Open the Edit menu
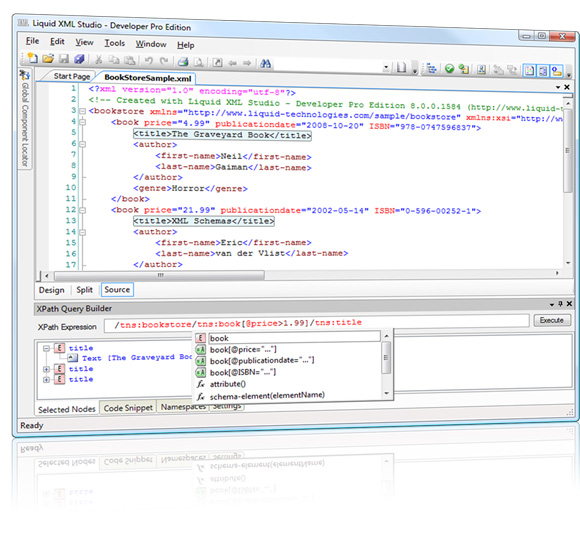580x542 pixels. 57,42
